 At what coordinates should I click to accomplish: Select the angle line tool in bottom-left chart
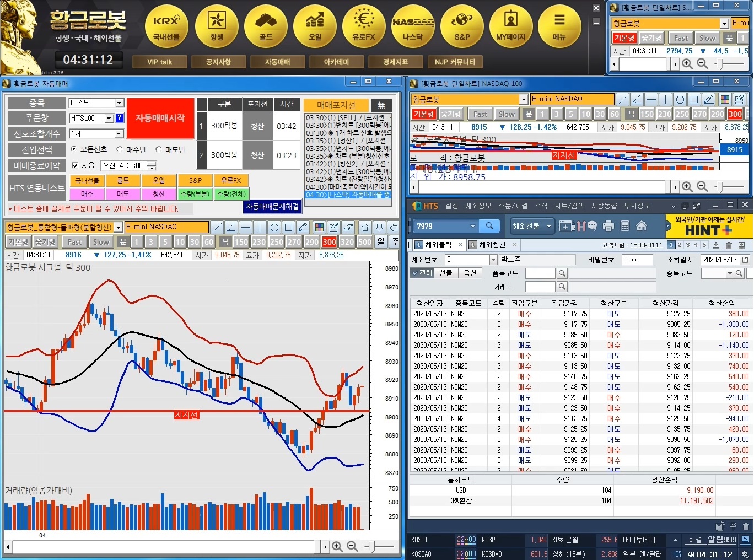[231, 227]
